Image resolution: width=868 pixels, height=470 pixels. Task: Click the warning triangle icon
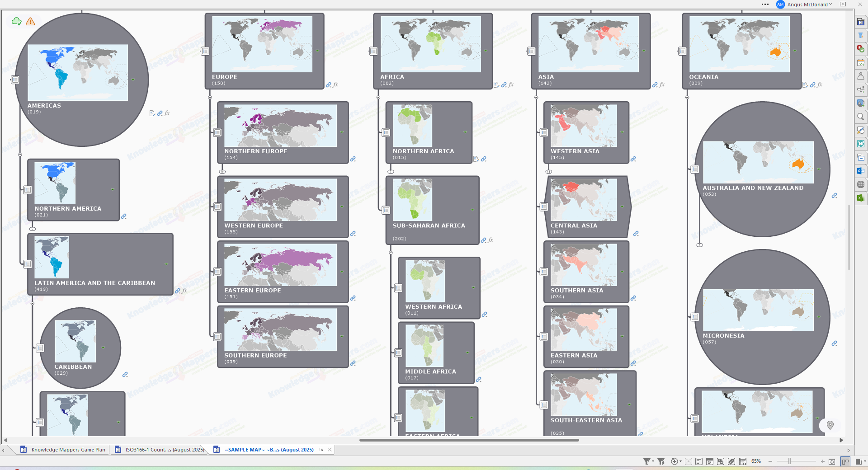coord(30,21)
